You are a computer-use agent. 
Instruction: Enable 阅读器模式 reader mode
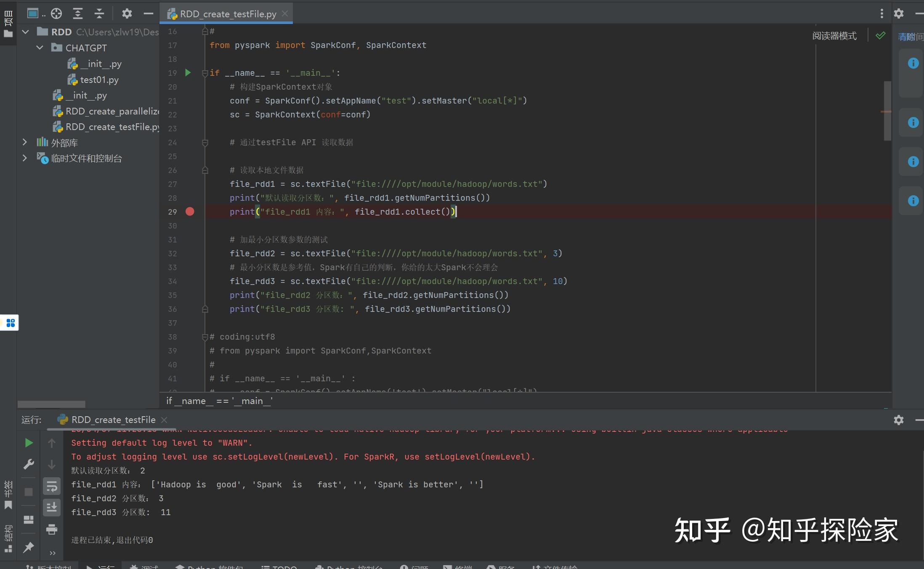[834, 35]
